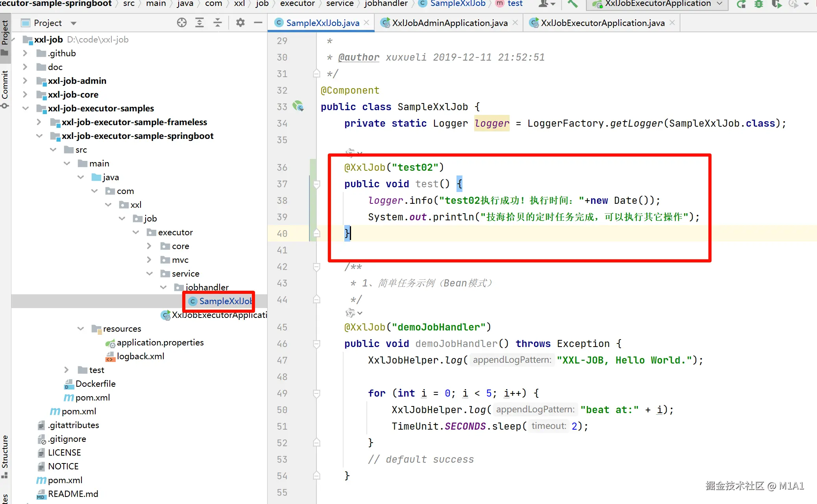The image size is (817, 504).
Task: Click the locate file target icon
Action: click(182, 23)
